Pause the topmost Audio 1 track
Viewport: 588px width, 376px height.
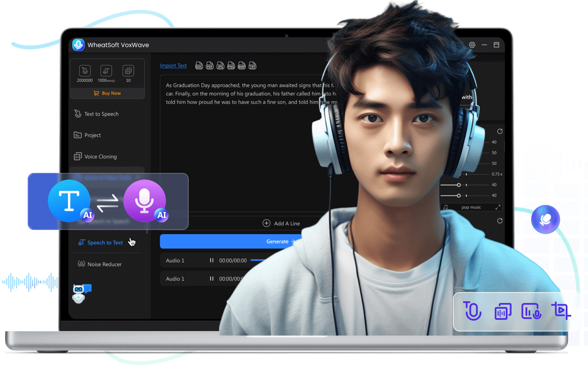[x=212, y=260]
